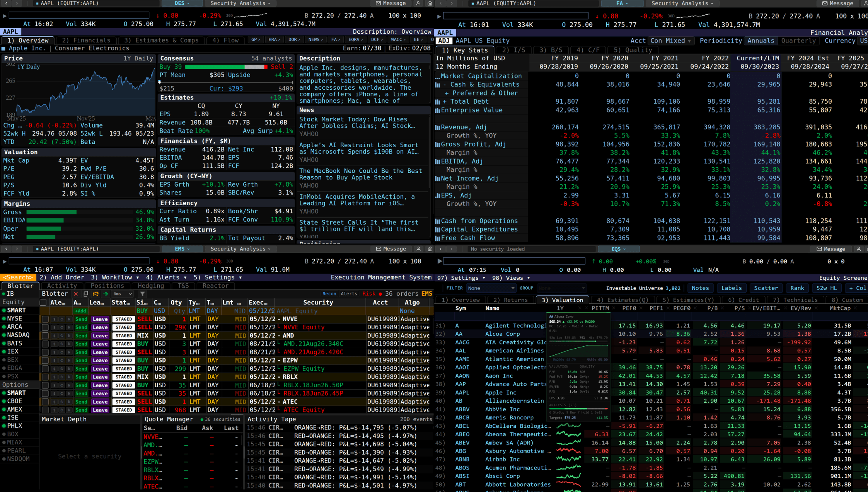The image size is (868, 492).
Task: Click the Gross margin bar
Action: 79,212
